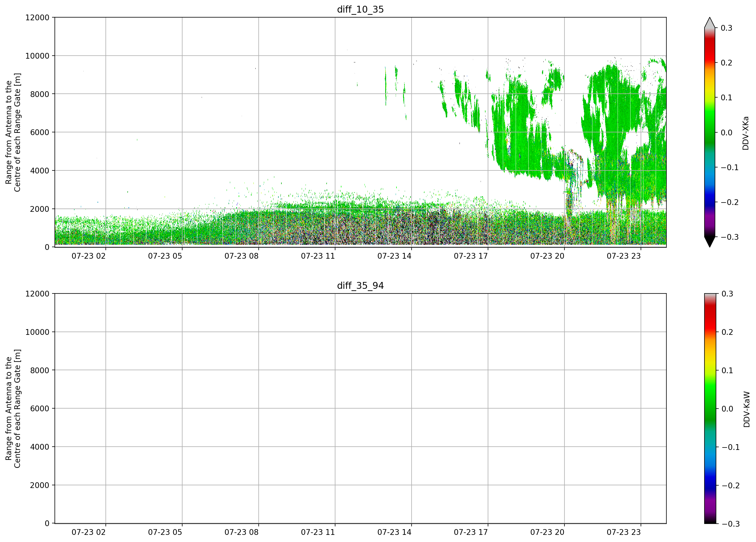Click 0.1 tick label on the DDV-XKa colorbar
Image resolution: width=756 pixels, height=542 pixels.
point(726,98)
